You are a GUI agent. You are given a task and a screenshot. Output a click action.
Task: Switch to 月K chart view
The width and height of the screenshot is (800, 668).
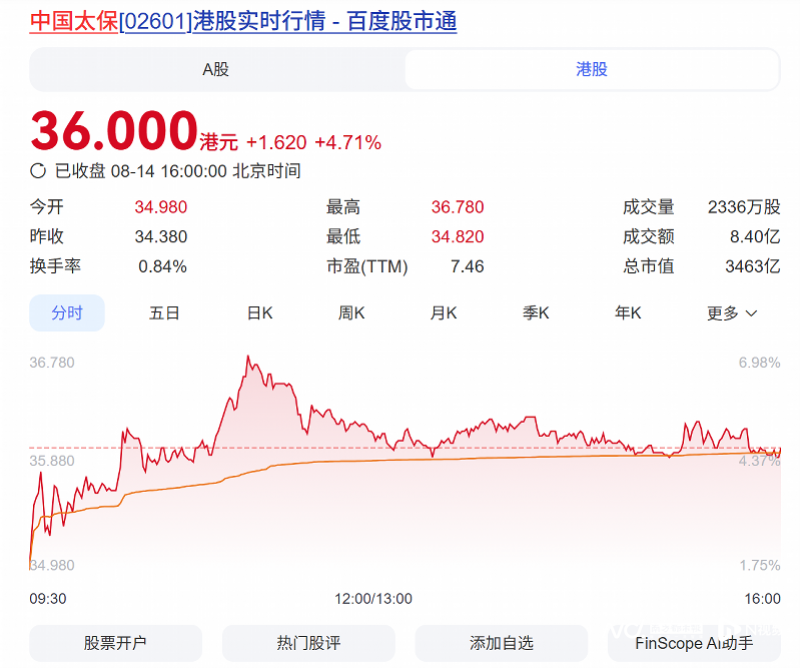tap(443, 313)
